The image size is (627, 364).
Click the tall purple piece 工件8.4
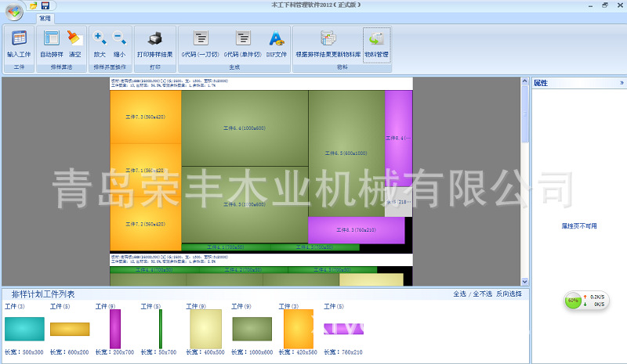(x=398, y=139)
